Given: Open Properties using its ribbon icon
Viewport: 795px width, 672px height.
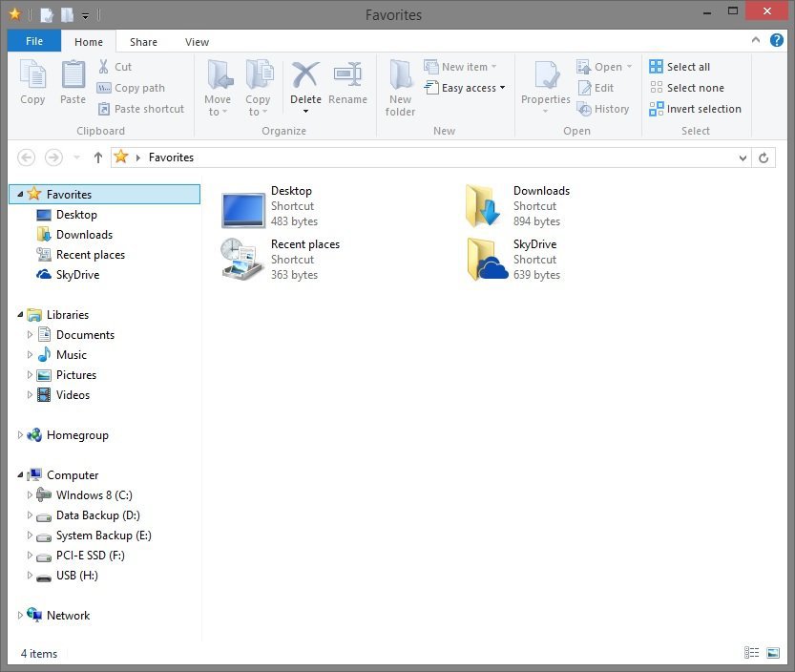Looking at the screenshot, I should coord(545,82).
